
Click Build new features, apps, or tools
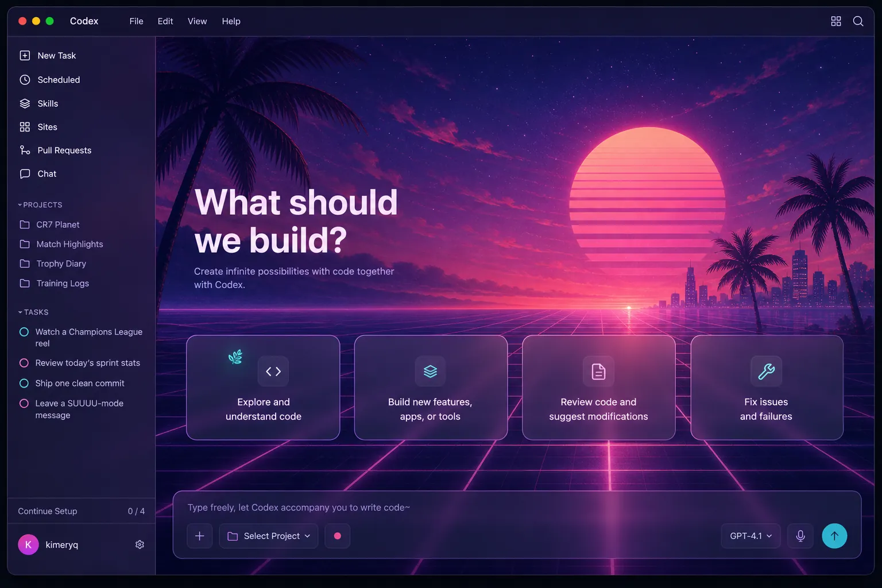(431, 388)
